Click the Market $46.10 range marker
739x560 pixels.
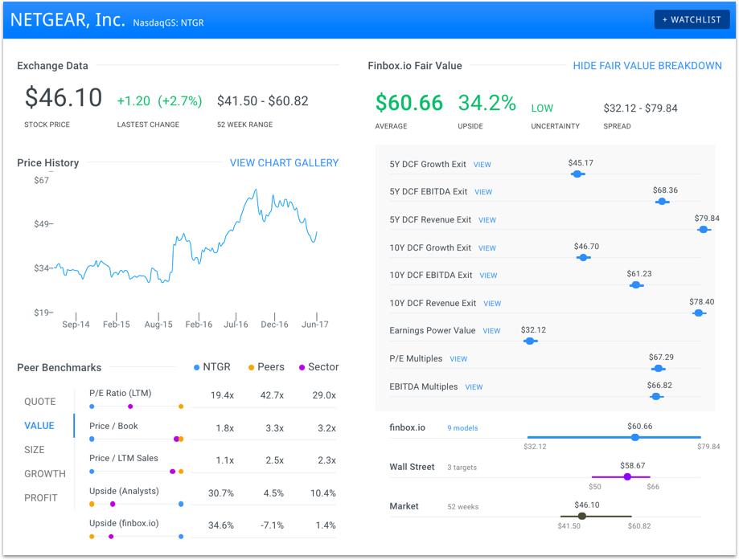582,516
